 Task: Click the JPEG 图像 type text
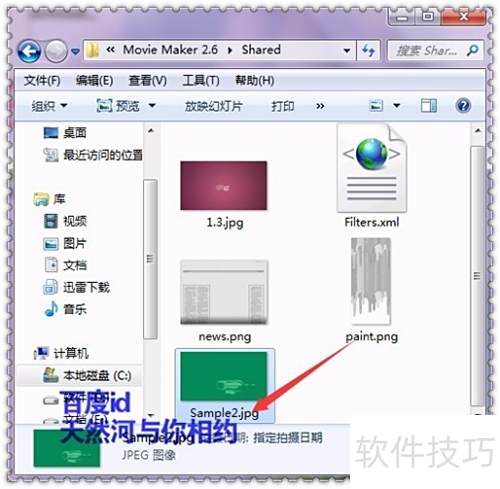[x=149, y=455]
